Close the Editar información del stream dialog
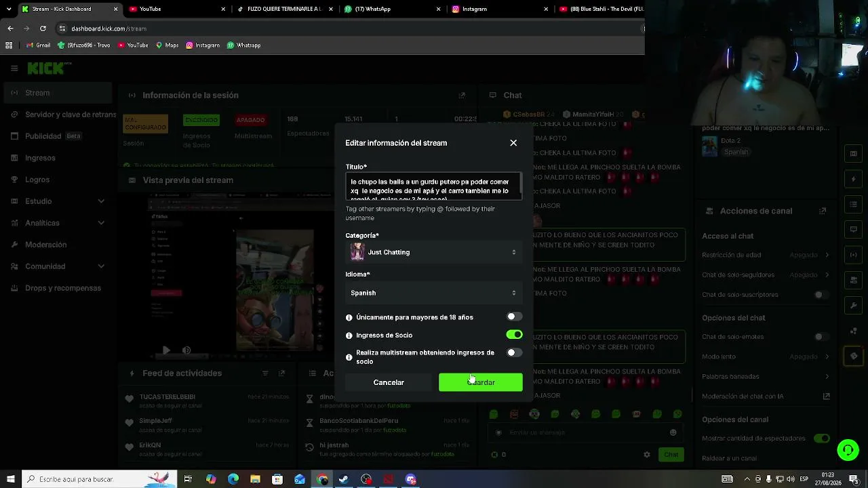This screenshot has width=868, height=488. pyautogui.click(x=513, y=143)
